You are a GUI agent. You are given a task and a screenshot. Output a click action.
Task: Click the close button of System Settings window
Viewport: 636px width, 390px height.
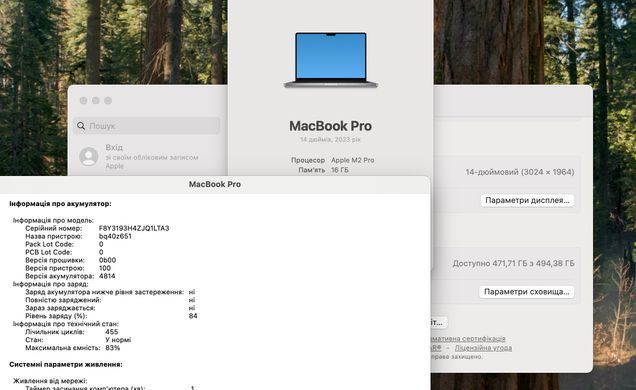(84, 101)
